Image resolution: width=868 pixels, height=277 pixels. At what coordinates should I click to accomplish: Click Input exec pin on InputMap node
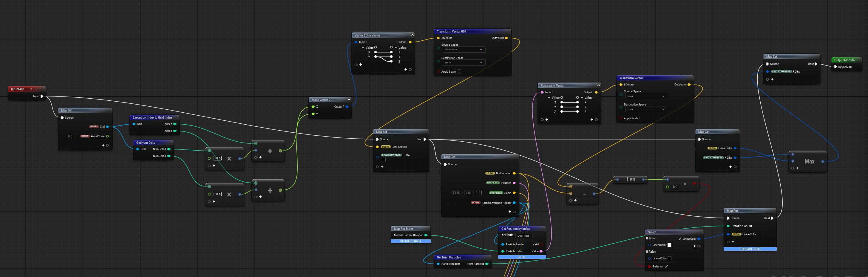point(42,97)
